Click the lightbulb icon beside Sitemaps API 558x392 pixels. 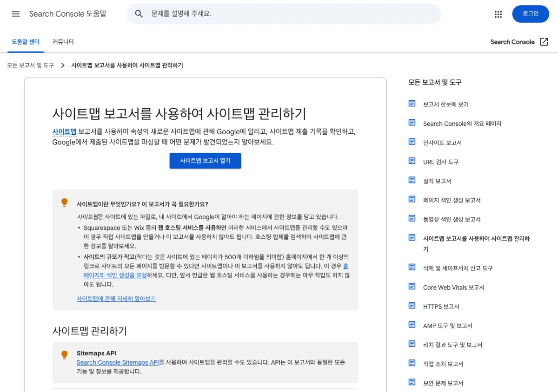coord(65,355)
